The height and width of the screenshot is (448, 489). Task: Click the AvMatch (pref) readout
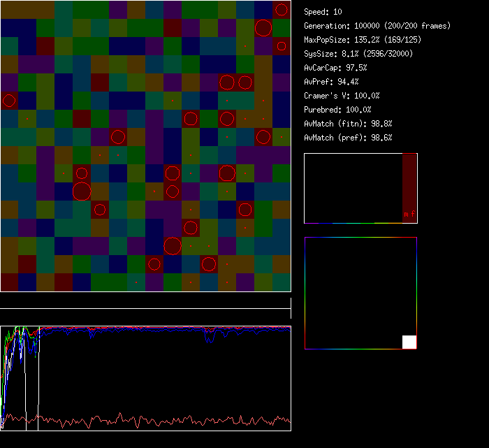348,138
